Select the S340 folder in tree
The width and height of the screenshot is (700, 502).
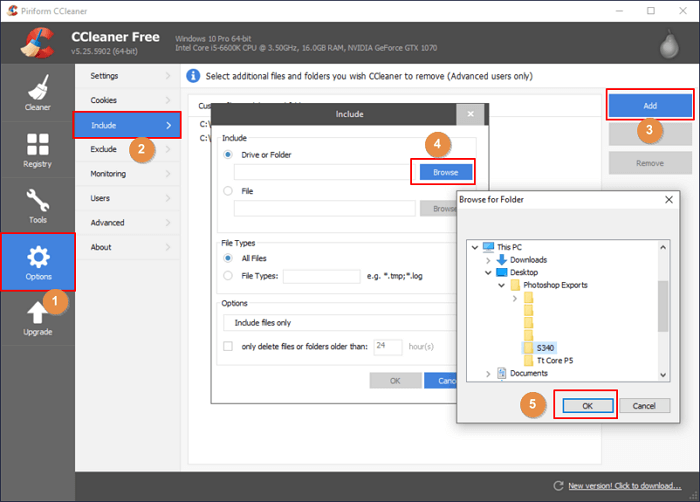click(546, 347)
